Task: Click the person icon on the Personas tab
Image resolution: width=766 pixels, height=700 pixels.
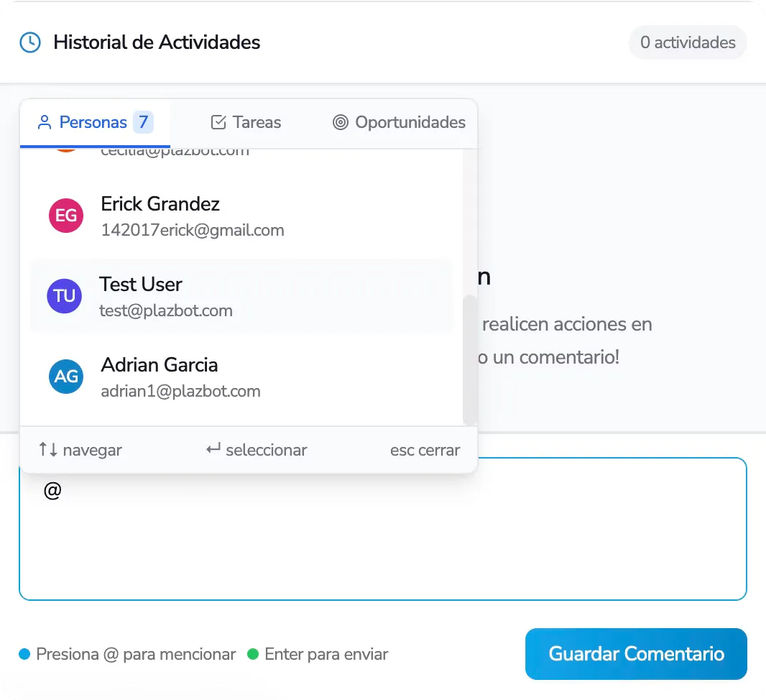Action: click(x=45, y=122)
